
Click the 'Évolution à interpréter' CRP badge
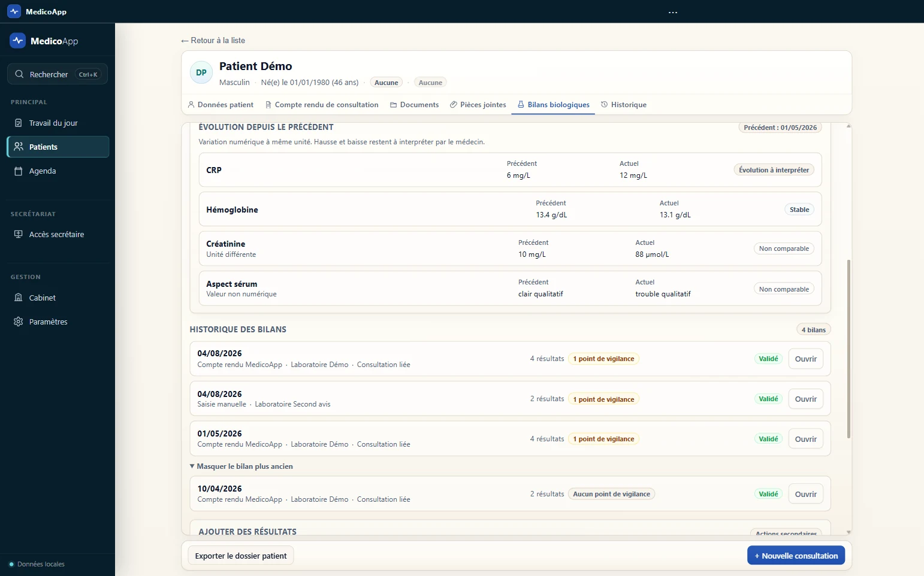(x=774, y=170)
